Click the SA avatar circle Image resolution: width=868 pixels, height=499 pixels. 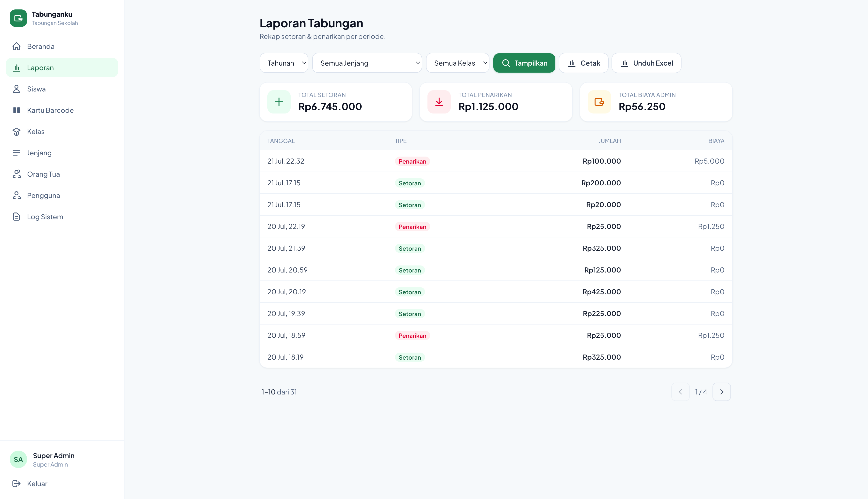pos(18,460)
